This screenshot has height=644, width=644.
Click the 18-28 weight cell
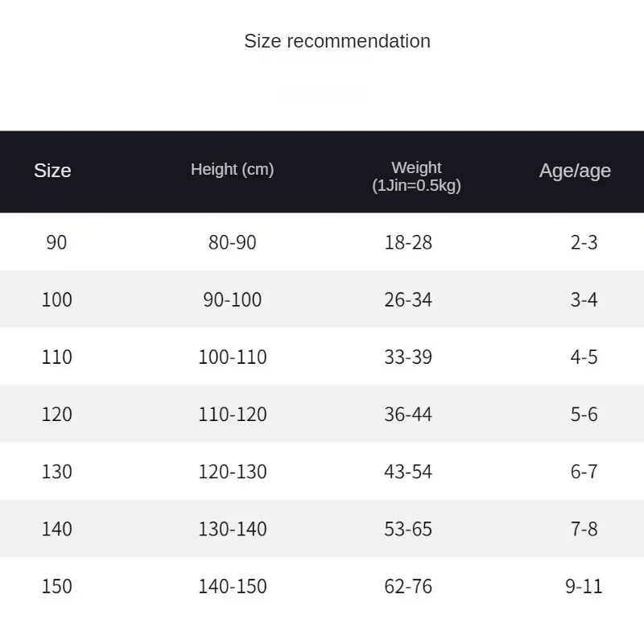coord(408,242)
